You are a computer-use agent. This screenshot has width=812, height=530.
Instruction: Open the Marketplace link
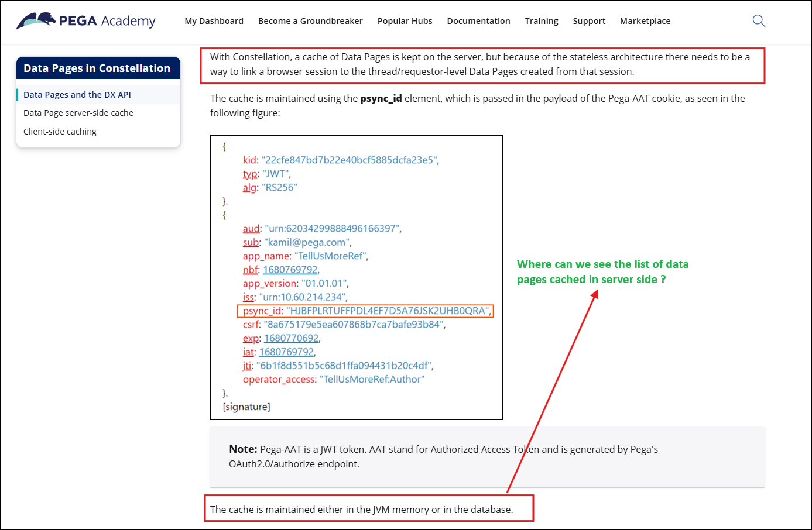click(x=645, y=21)
